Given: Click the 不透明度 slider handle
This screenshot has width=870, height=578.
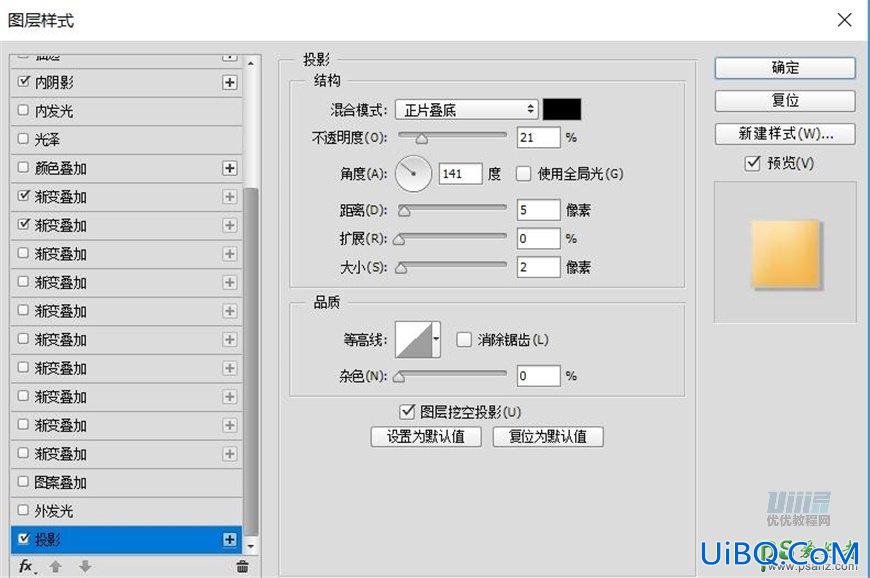Looking at the screenshot, I should tap(422, 139).
